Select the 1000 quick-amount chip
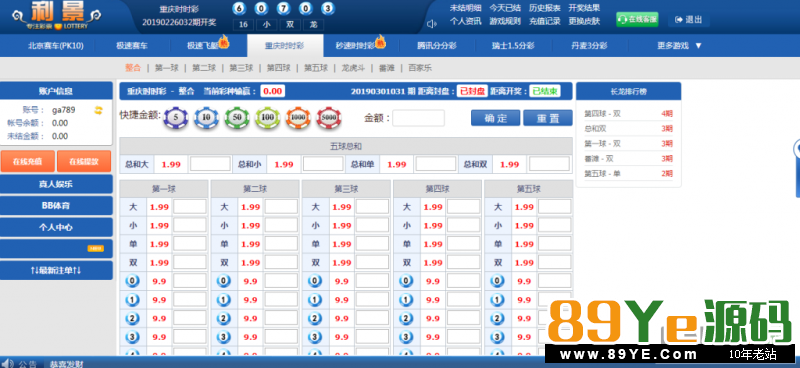Image resolution: width=800 pixels, height=368 pixels. [298, 118]
